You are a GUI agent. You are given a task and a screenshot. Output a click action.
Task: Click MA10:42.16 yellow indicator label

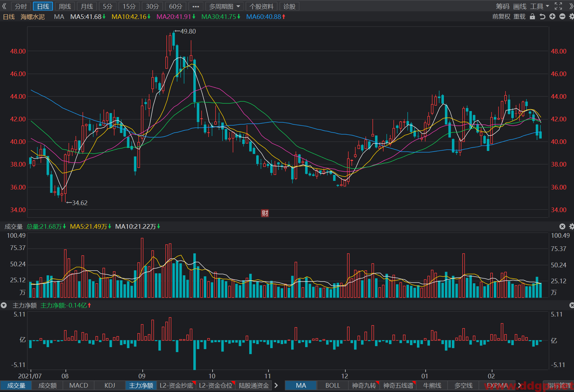pos(131,17)
